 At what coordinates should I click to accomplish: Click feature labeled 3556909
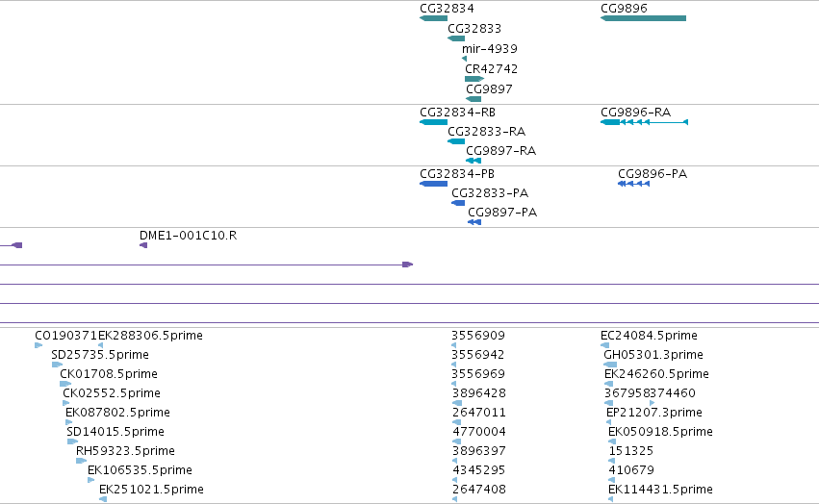[x=478, y=336]
